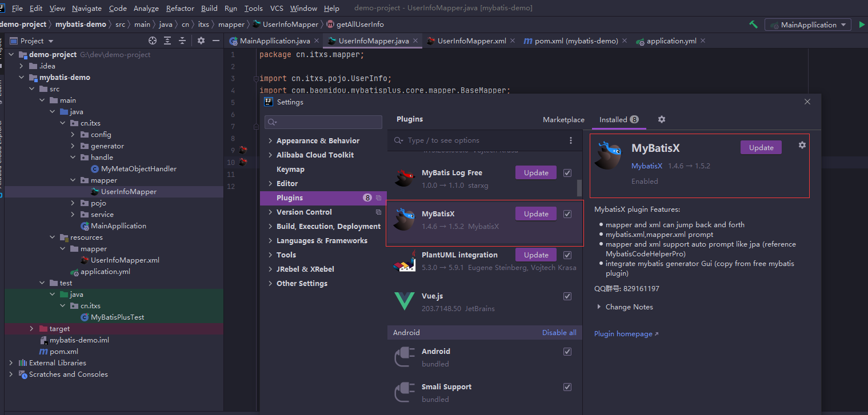Click Update in the MyBatisX list row
868x415 pixels.
click(536, 213)
